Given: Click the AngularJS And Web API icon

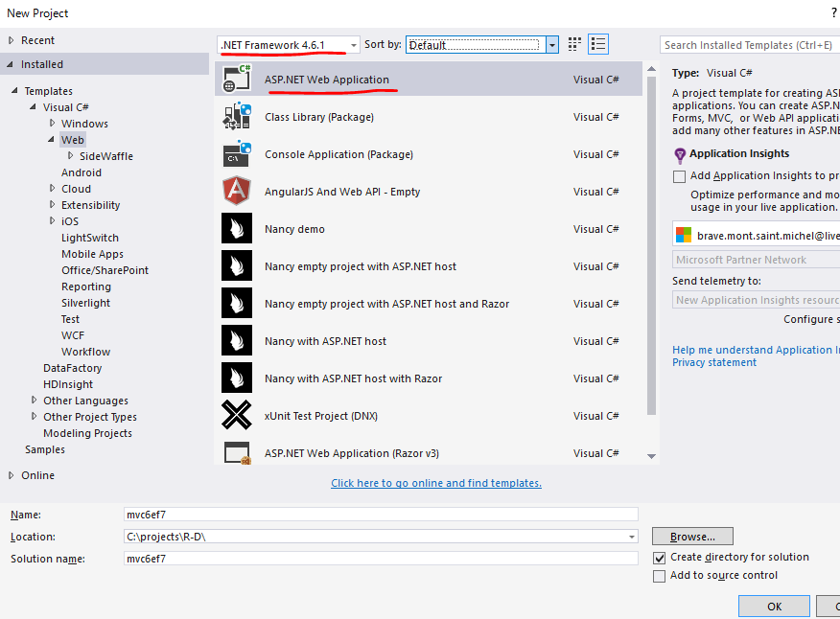Looking at the screenshot, I should click(x=237, y=192).
